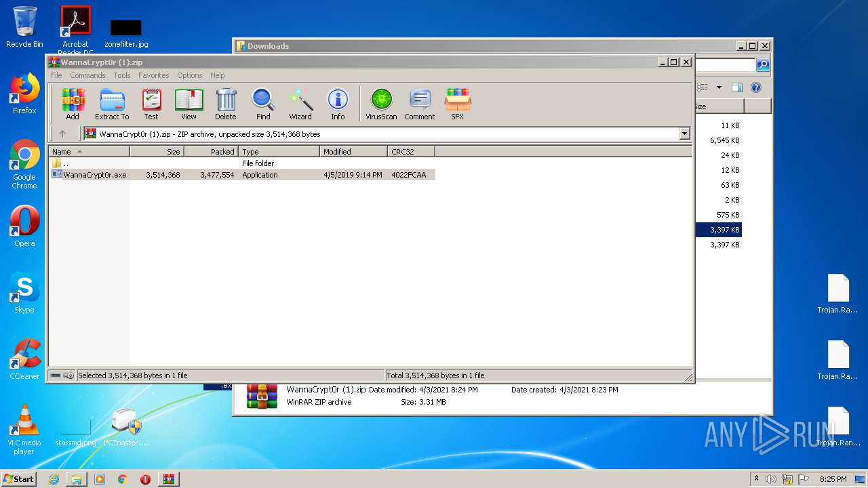
Task: Open the Recycle Bin desktop icon
Action: (24, 27)
